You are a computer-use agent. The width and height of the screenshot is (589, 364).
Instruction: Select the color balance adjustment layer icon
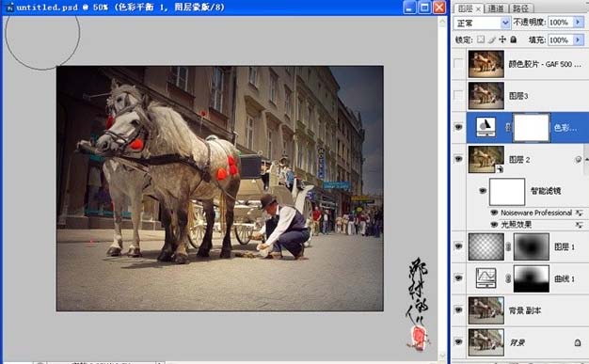[x=486, y=127]
